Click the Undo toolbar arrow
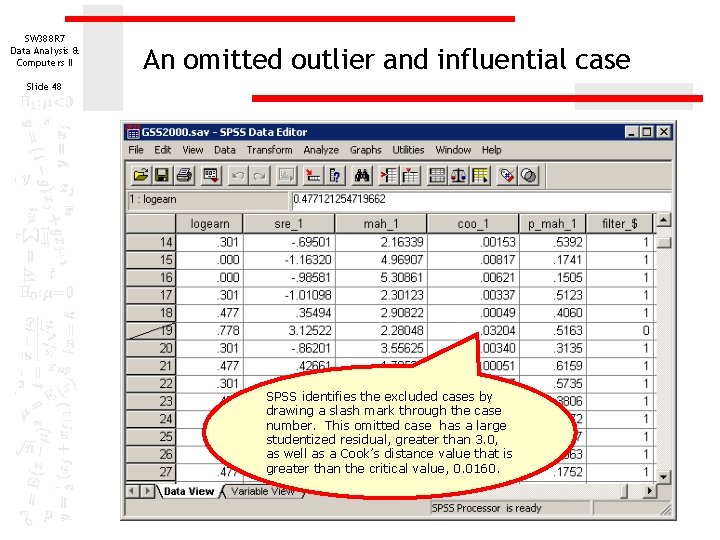Screen dimensions: 720x540 (x=238, y=175)
